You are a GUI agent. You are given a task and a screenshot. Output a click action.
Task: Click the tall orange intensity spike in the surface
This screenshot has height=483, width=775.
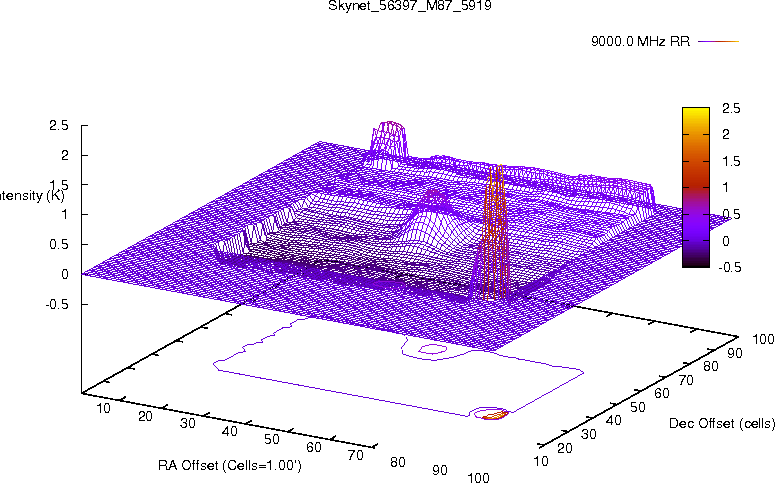(495, 232)
